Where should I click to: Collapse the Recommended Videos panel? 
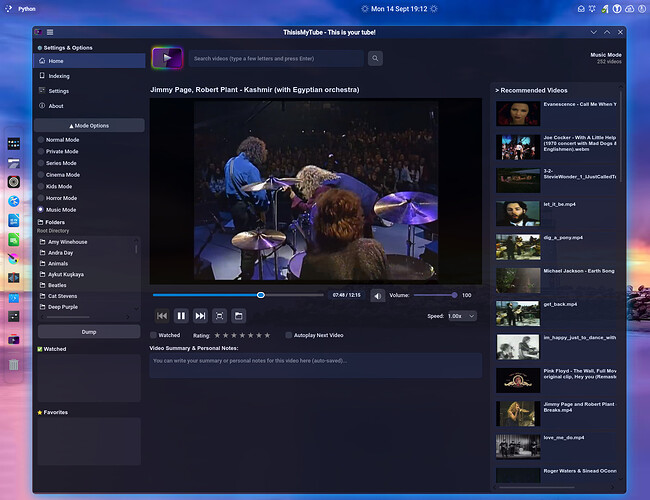(x=531, y=90)
